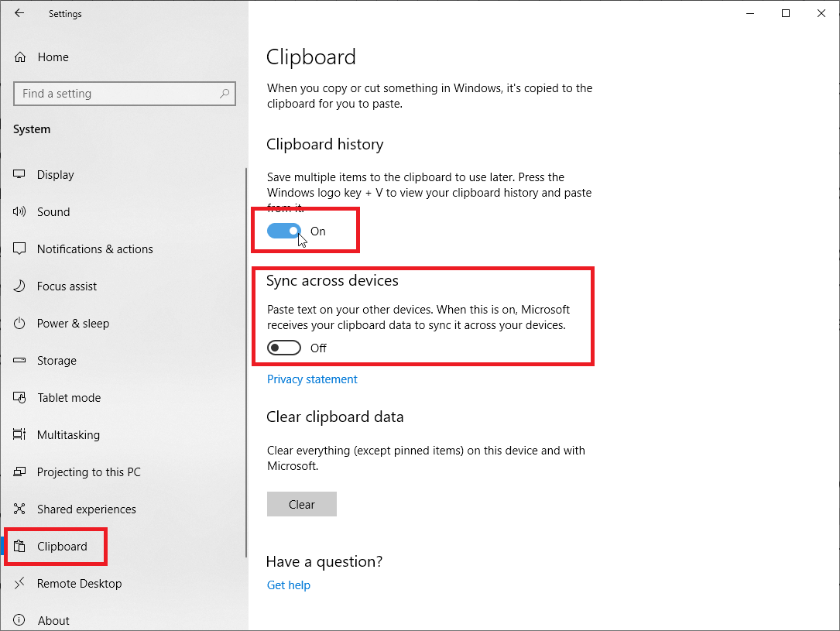Screen dimensions: 840x631
Task: Click the Shared experiences icon
Action: coord(19,509)
